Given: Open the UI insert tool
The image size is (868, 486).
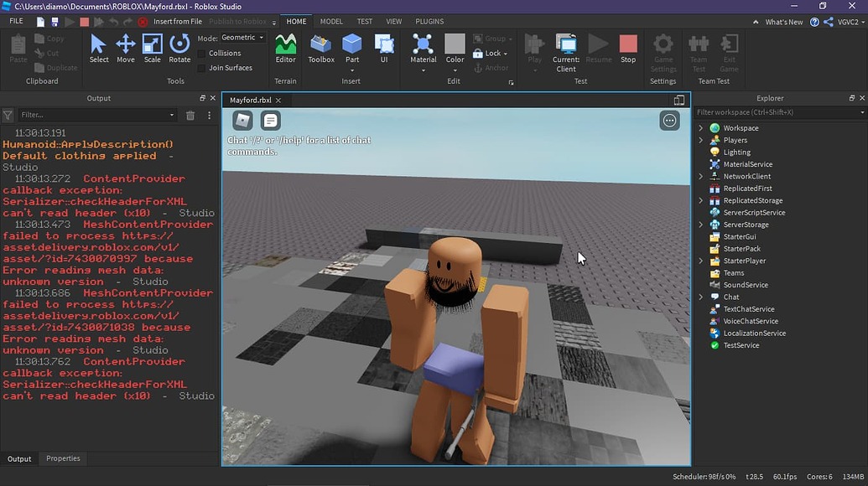Looking at the screenshot, I should 384,48.
